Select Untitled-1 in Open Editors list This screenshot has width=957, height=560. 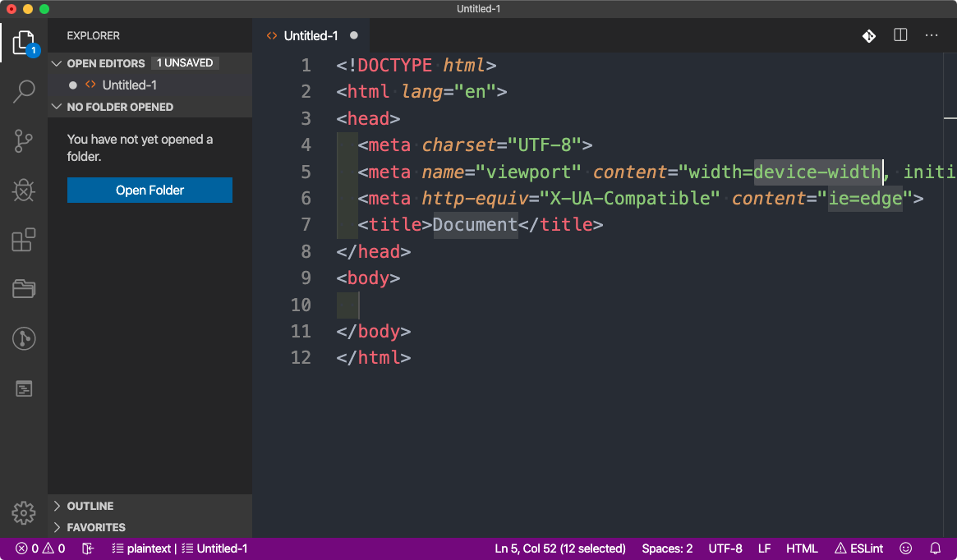[x=129, y=85]
